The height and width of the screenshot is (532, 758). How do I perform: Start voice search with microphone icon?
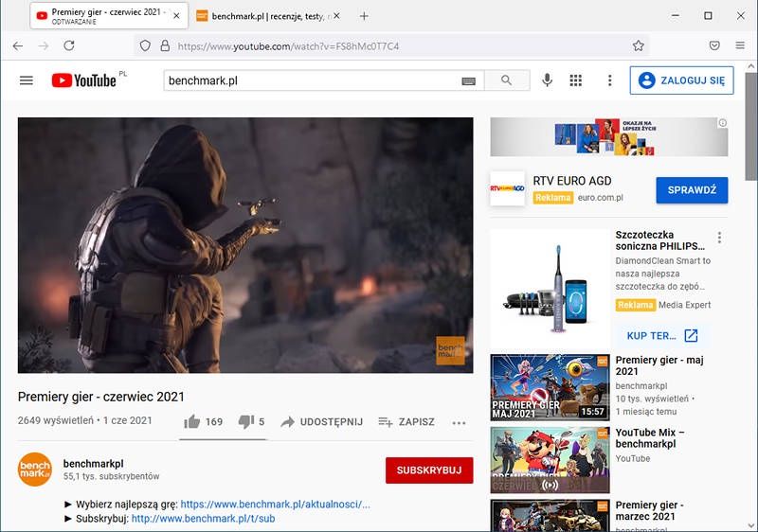pyautogui.click(x=547, y=80)
